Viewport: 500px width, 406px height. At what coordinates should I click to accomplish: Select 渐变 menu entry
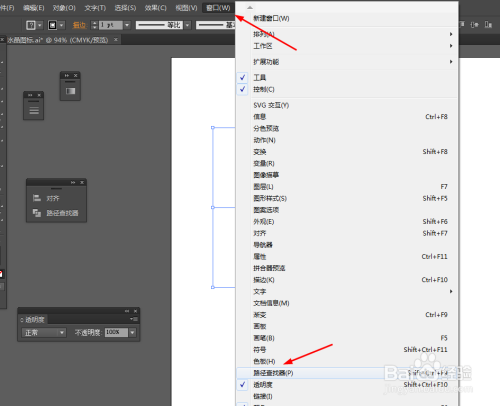pyautogui.click(x=347, y=315)
